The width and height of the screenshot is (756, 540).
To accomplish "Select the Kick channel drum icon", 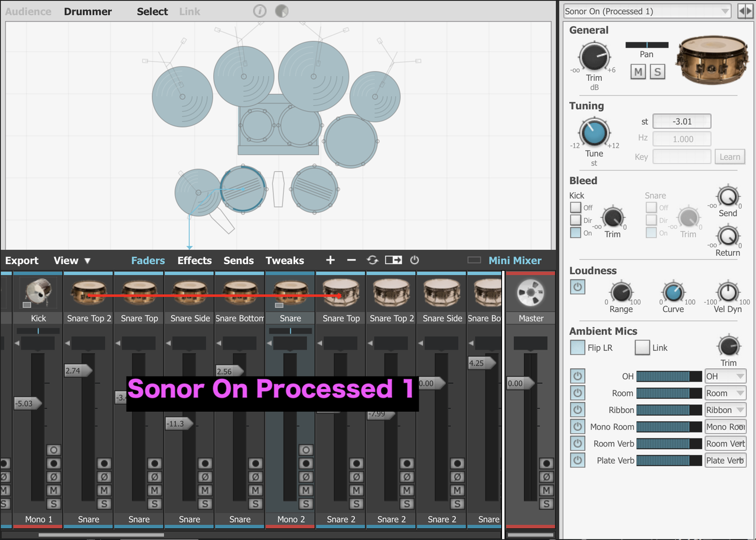I will coord(38,293).
